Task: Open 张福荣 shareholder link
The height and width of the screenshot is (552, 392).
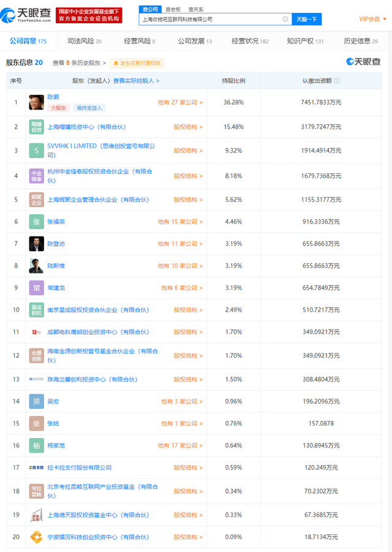Action: (x=56, y=222)
